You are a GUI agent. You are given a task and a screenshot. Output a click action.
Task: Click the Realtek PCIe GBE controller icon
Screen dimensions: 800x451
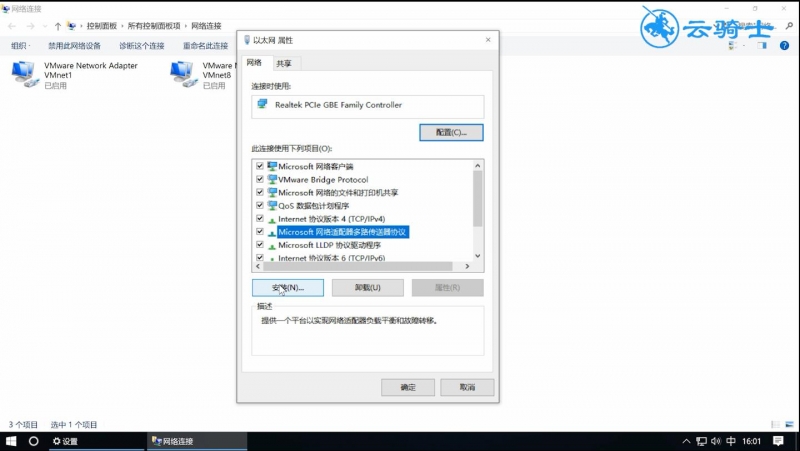click(263, 105)
